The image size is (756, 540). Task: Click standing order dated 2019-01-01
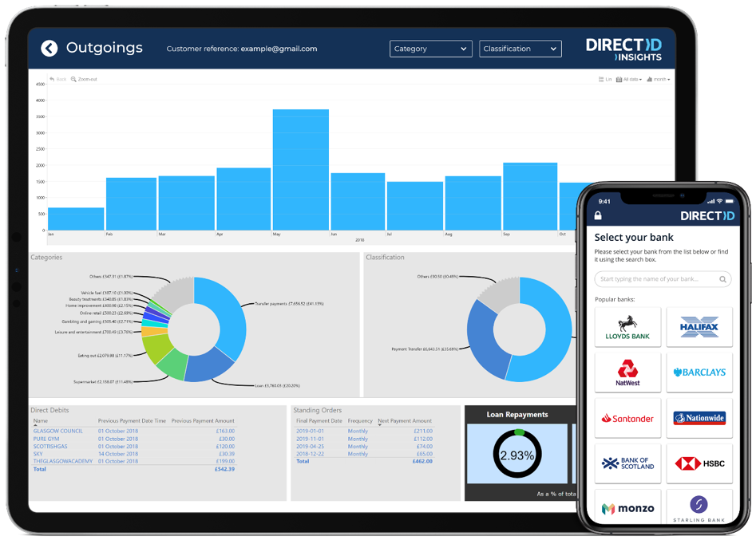point(364,432)
